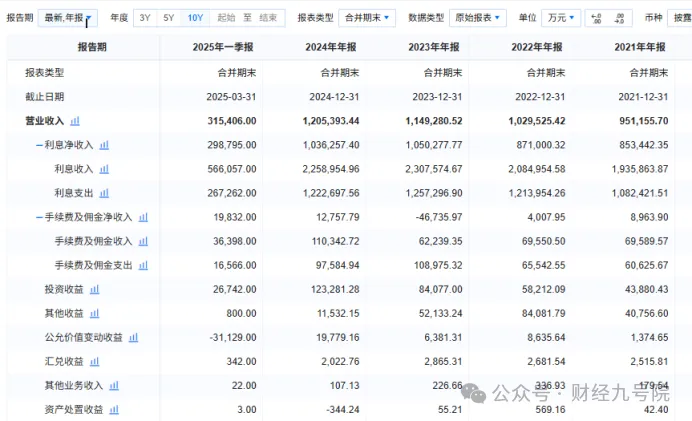View chart for 资产处置收益
The image size is (692, 421).
click(x=114, y=410)
